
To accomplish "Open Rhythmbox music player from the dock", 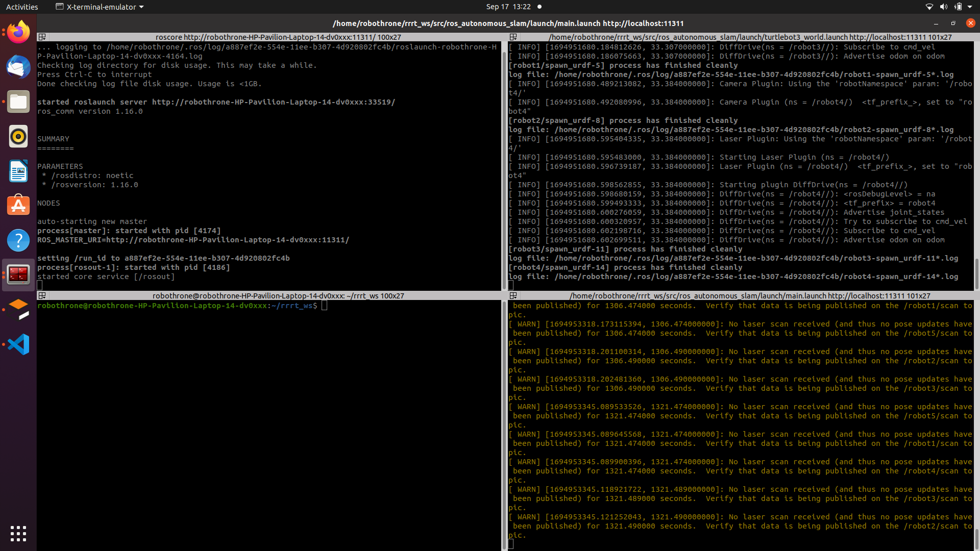I will tap(18, 136).
